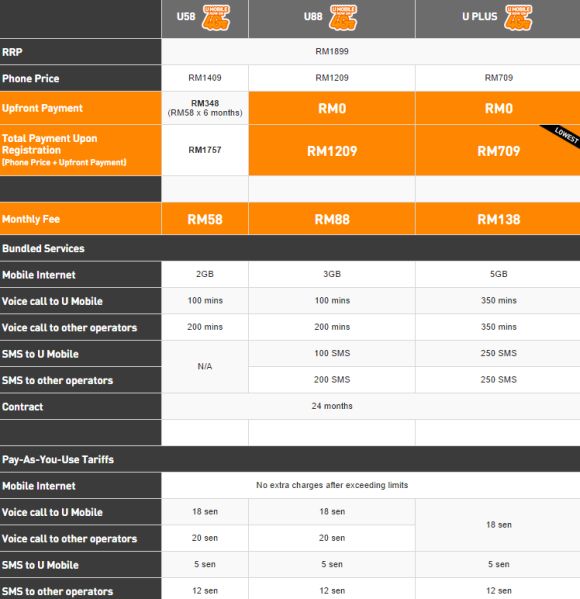Click the 200 SMS value for U88
Viewport: 580px width, 599px height.
[x=332, y=379]
